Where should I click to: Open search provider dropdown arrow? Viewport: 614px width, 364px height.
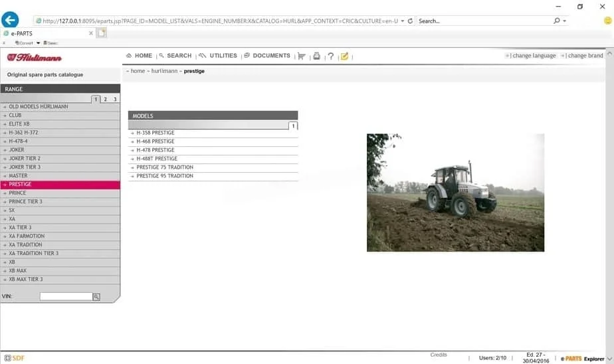pos(565,21)
